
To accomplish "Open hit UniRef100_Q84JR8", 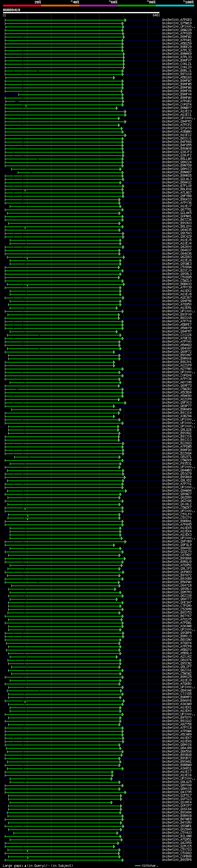I will click(x=177, y=748).
